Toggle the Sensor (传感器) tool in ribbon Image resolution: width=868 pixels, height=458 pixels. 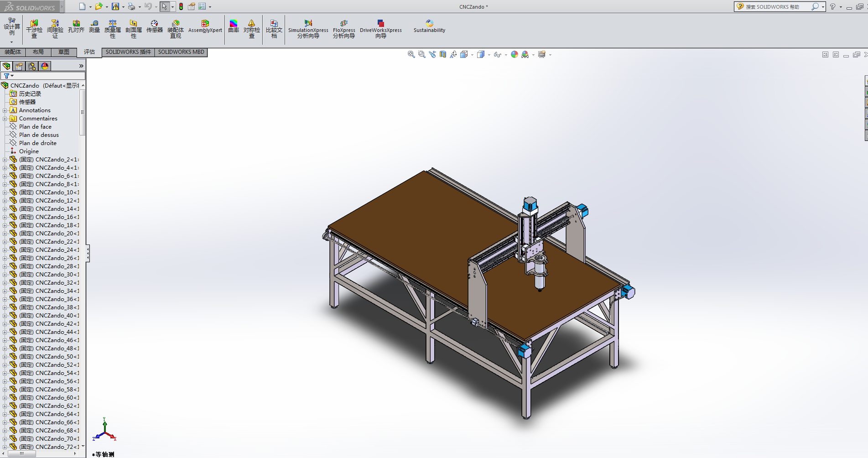point(154,26)
